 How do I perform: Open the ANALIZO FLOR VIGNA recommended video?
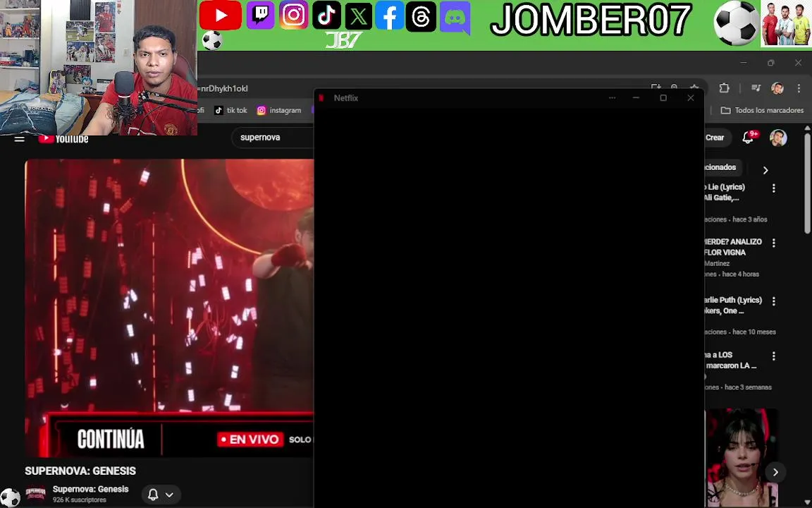tap(733, 247)
